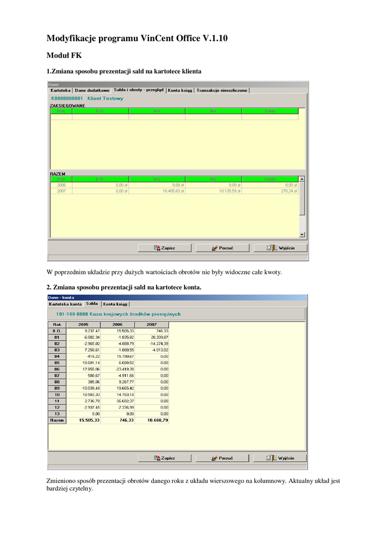Click Zapisz button in the Dane window
The image size is (392, 555).
165,248
